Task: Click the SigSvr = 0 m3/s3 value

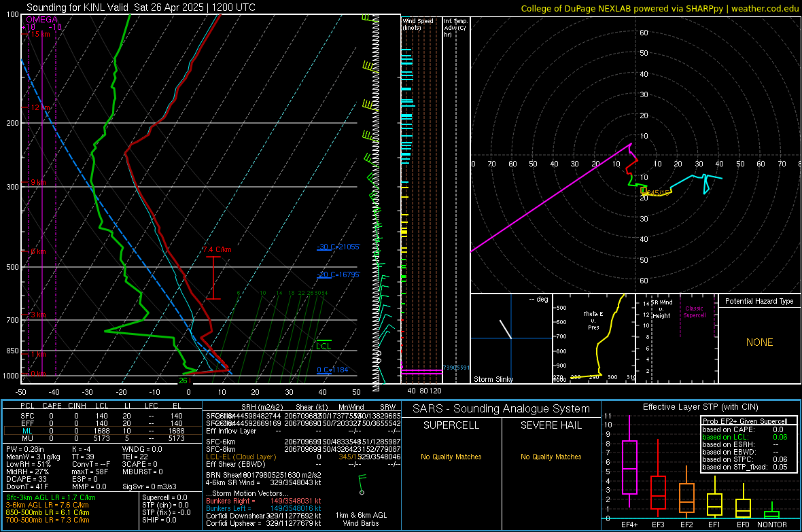Action: tap(150, 486)
